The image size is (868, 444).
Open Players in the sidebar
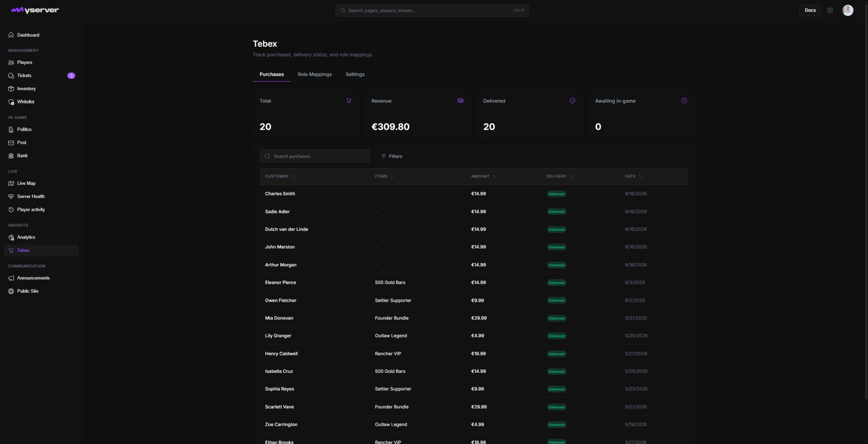click(41, 62)
